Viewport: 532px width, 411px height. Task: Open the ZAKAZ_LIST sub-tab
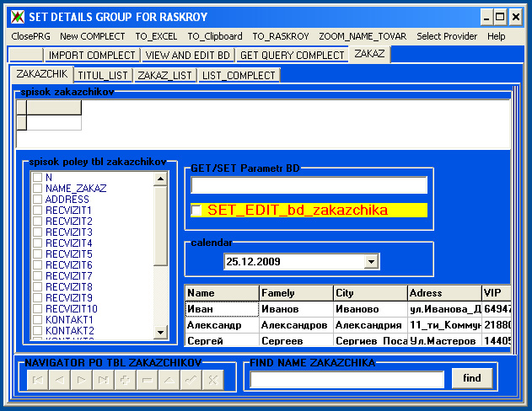click(x=164, y=75)
